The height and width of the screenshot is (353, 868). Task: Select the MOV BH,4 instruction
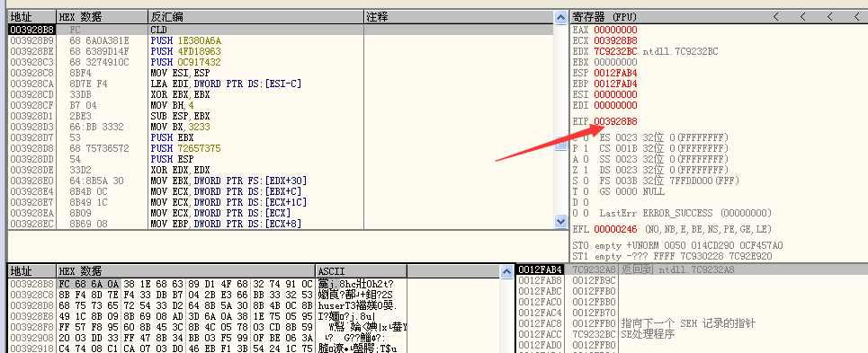tap(281, 105)
